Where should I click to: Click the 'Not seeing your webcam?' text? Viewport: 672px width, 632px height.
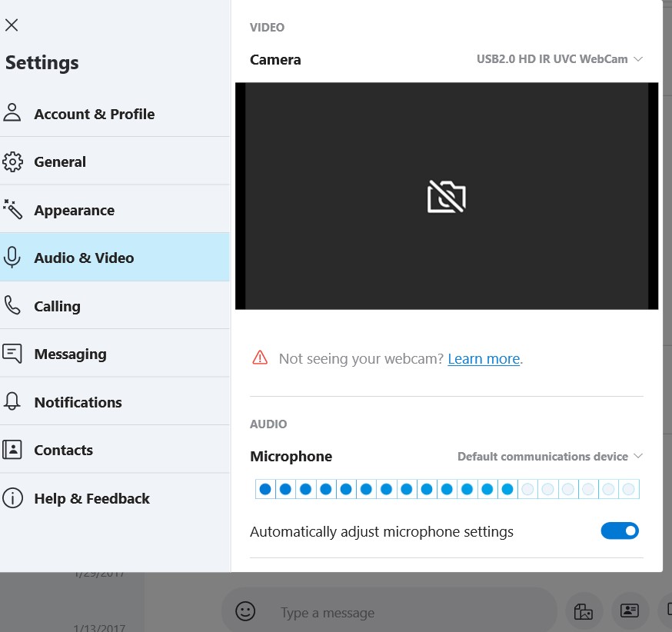(361, 358)
